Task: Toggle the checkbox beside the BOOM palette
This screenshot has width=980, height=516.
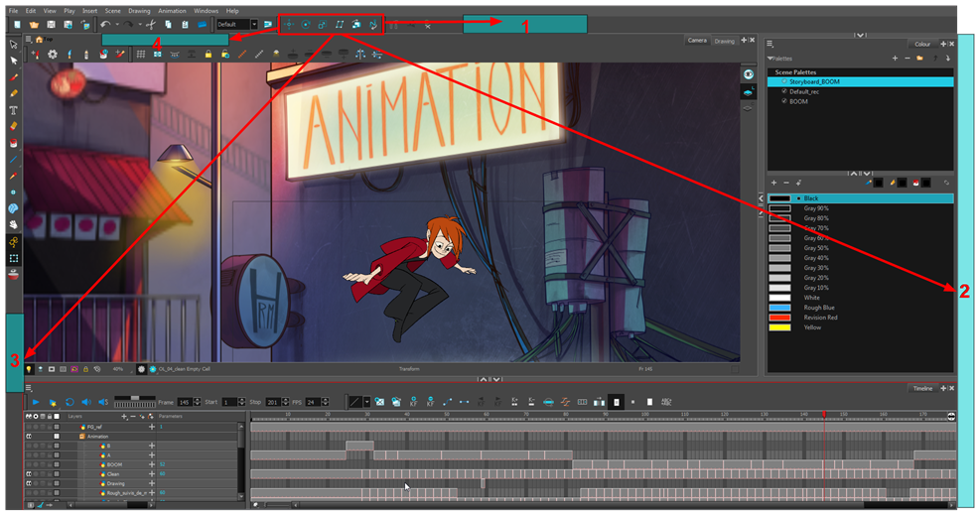Action: 784,101
